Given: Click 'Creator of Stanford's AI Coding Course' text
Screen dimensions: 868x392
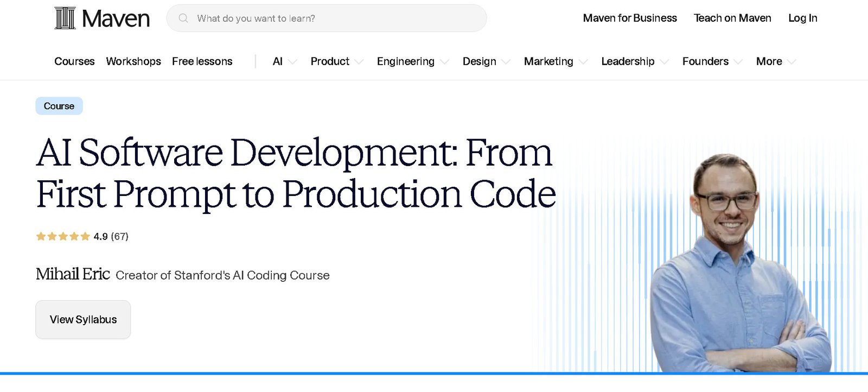Looking at the screenshot, I should (222, 275).
